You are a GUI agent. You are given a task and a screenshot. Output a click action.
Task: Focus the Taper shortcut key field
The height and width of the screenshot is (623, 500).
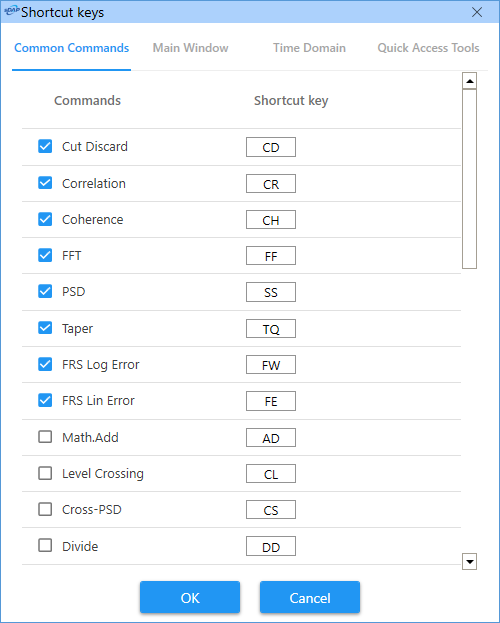(271, 329)
